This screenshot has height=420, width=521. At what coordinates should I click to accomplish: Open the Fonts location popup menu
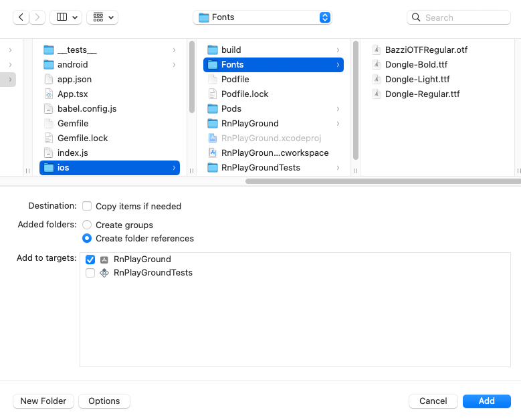click(x=262, y=17)
